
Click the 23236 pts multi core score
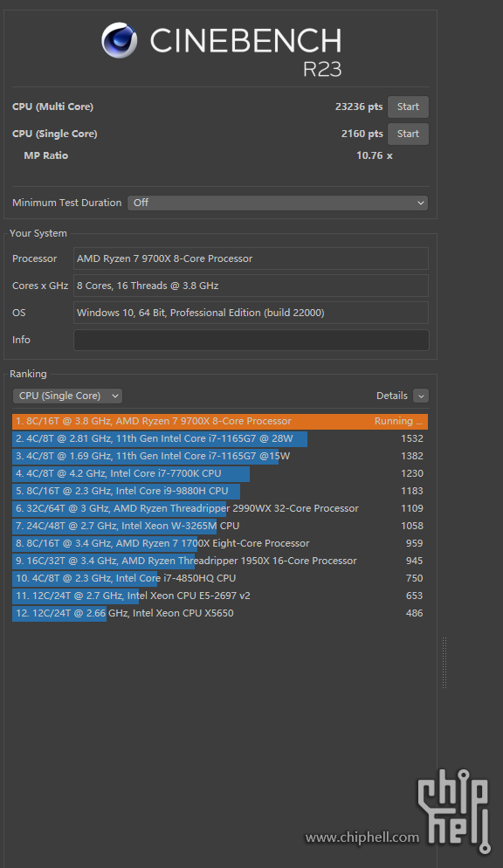pyautogui.click(x=359, y=107)
